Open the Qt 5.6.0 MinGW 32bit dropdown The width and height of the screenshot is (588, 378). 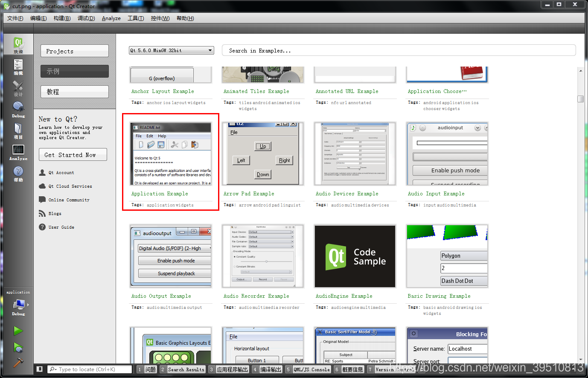click(171, 50)
